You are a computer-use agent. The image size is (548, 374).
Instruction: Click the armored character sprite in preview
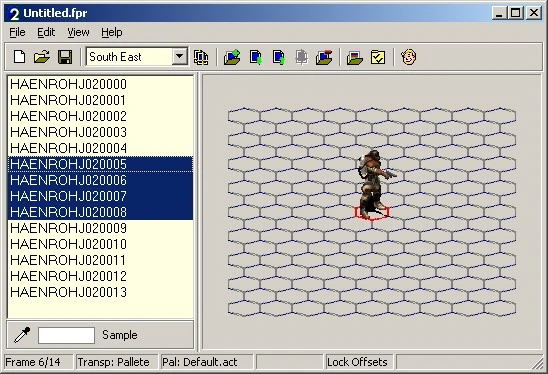click(374, 184)
